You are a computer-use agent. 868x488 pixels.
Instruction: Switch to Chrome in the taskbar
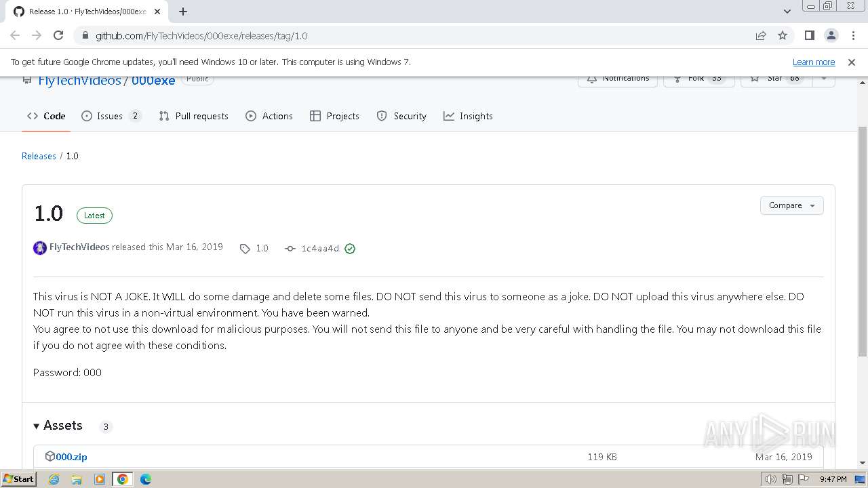[x=123, y=479]
